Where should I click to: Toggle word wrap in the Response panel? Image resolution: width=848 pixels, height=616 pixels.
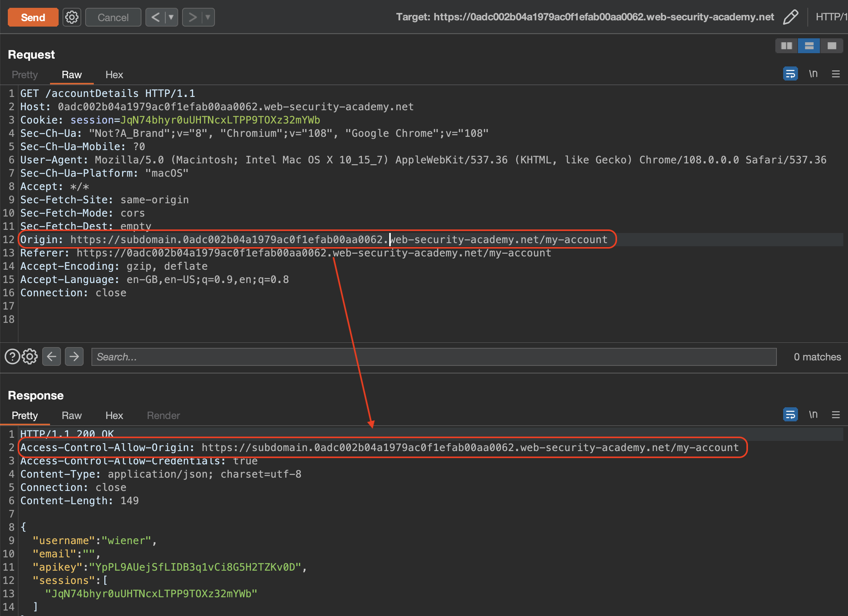[x=790, y=415]
